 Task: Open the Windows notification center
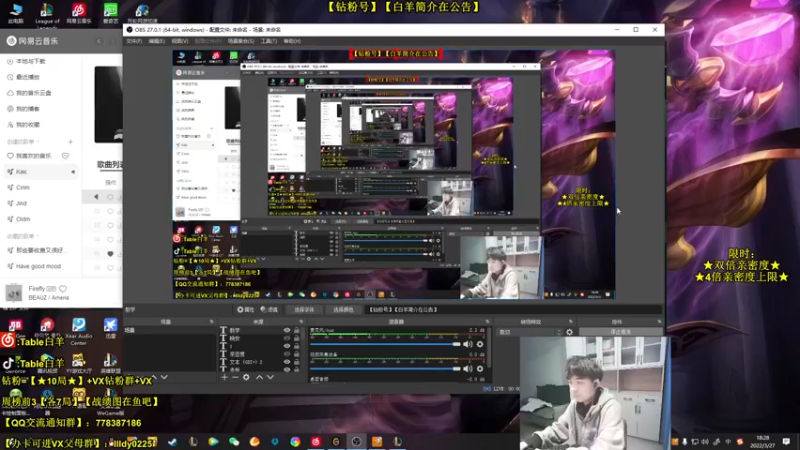click(x=786, y=441)
